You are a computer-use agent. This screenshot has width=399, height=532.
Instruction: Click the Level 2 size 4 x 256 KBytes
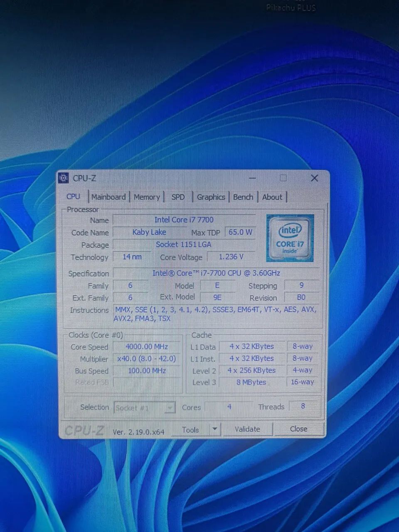(251, 370)
